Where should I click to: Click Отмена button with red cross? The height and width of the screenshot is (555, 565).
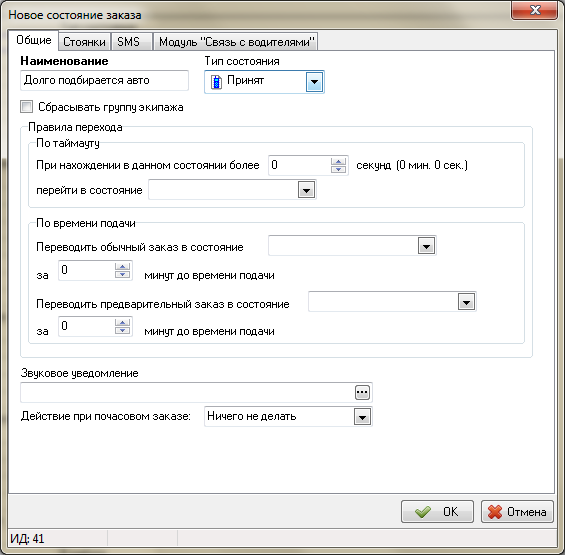point(517,511)
